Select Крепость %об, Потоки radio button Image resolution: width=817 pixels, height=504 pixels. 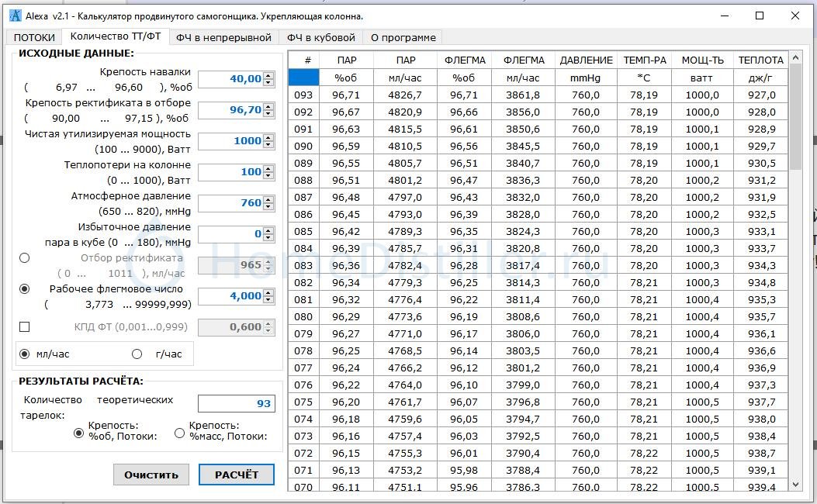(x=78, y=433)
